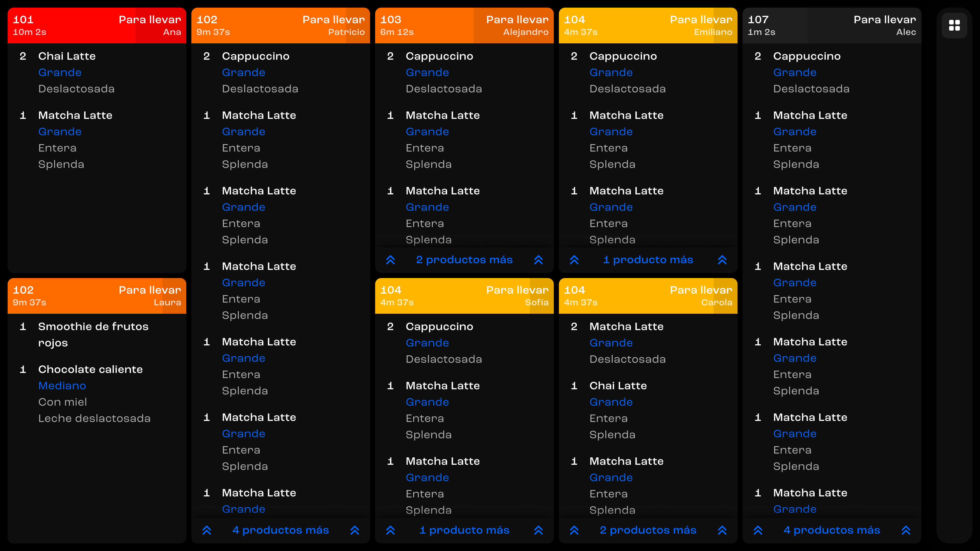Expand 1 producto más on Sofía's order
The width and height of the screenshot is (980, 551).
(464, 530)
